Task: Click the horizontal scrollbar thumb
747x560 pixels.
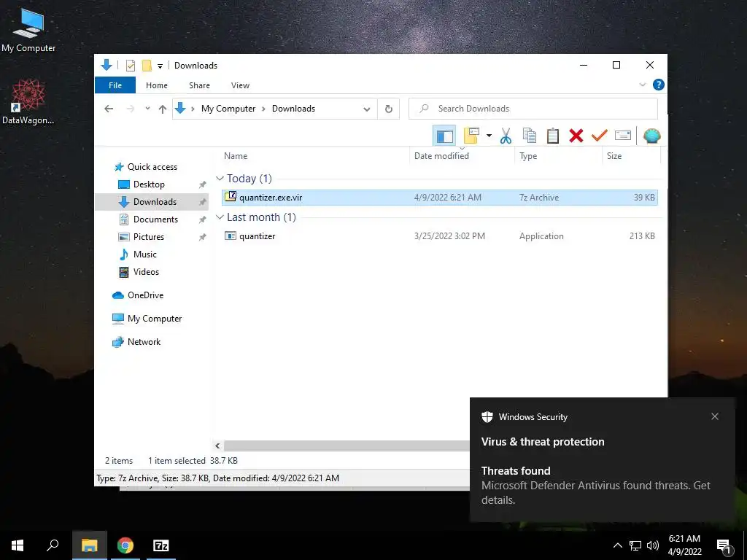Action: click(347, 446)
